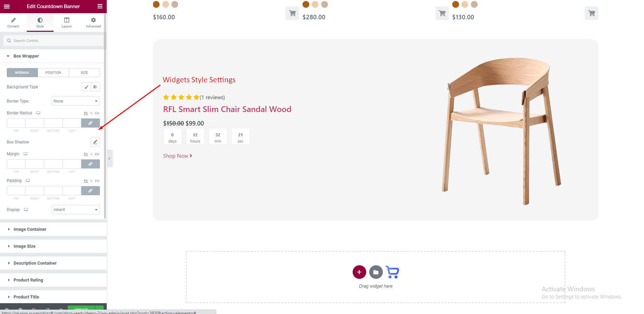Click the add template folder button
Image resolution: width=644 pixels, height=314 pixels.
tap(376, 272)
